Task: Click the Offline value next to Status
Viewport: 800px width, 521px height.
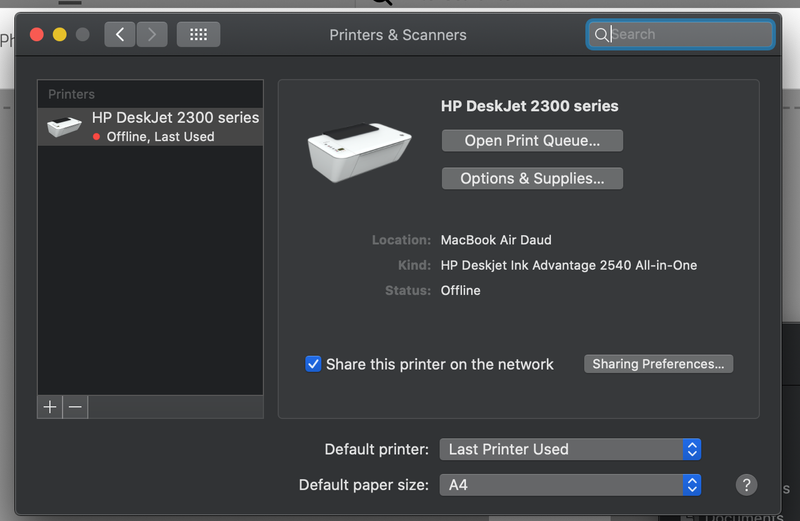Action: pyautogui.click(x=461, y=290)
